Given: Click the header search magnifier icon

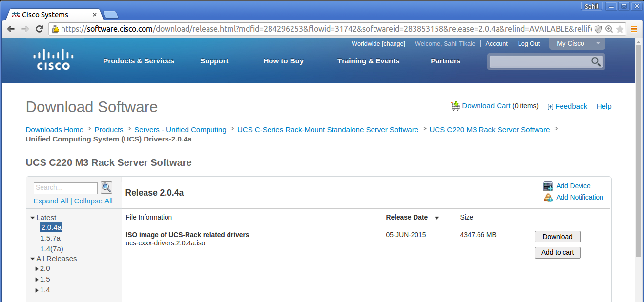Looking at the screenshot, I should coord(596,61).
